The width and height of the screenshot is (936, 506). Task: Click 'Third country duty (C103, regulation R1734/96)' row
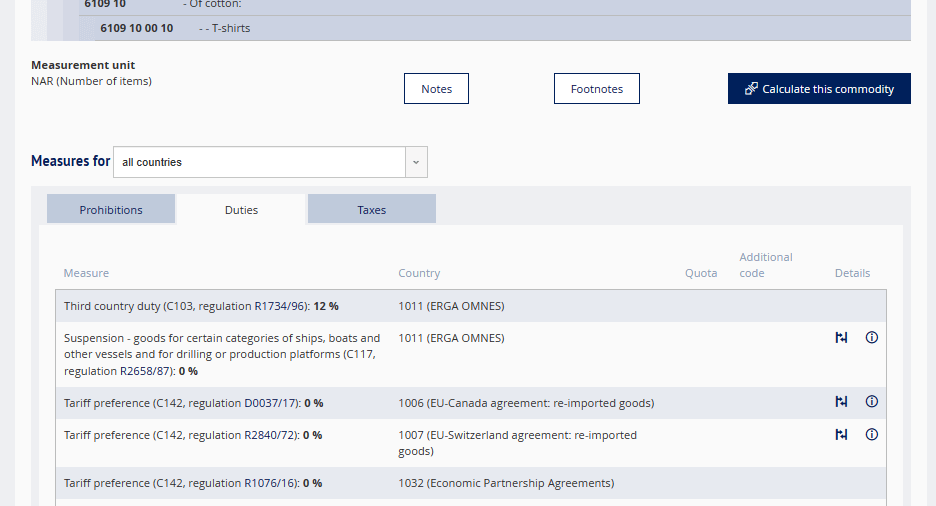point(471,306)
